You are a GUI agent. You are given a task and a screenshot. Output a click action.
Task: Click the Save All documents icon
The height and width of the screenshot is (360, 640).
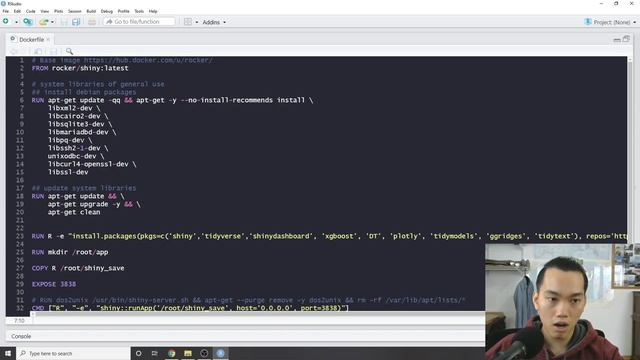coord(76,22)
